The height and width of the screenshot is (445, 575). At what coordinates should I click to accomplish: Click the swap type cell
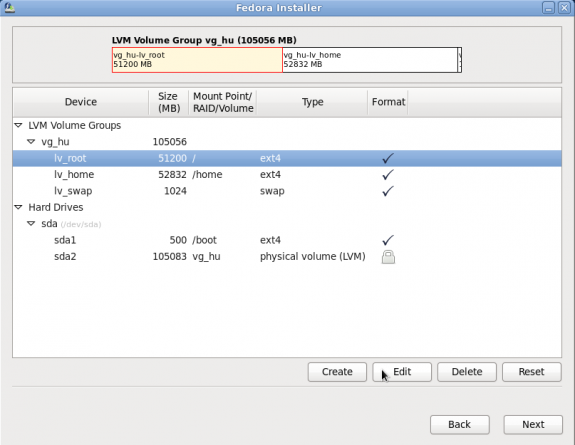point(272,191)
